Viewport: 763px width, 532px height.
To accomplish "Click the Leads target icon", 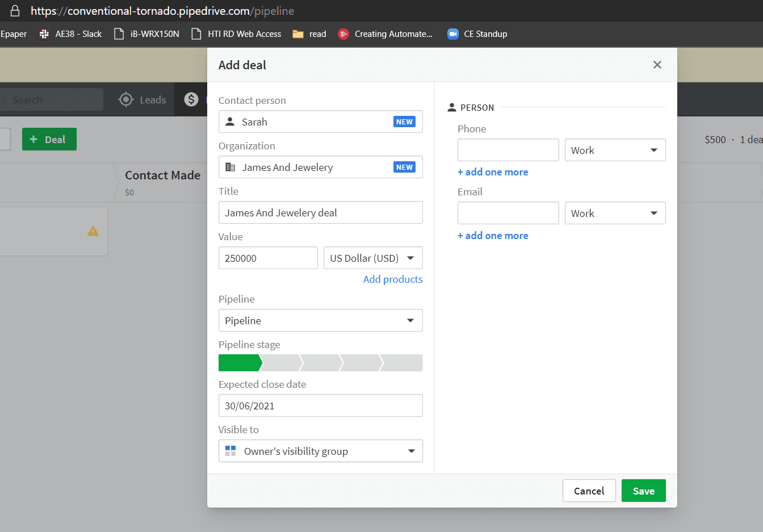I will pyautogui.click(x=125, y=100).
